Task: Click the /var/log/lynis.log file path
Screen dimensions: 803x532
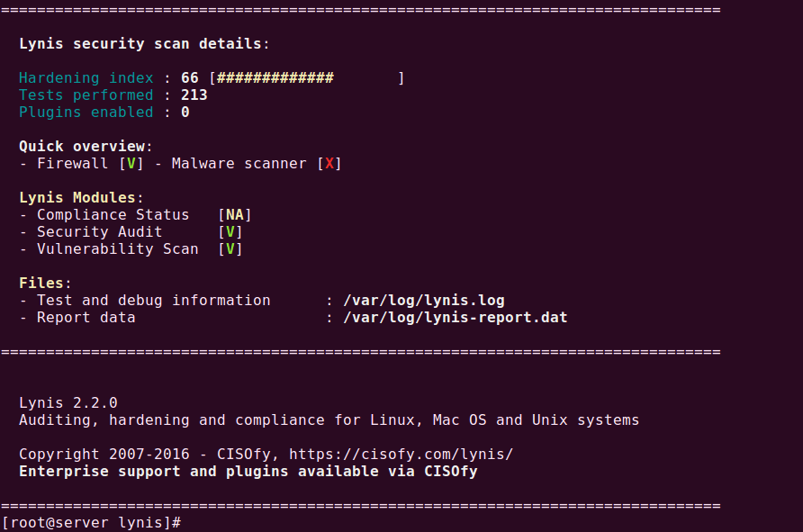Action: [423, 301]
